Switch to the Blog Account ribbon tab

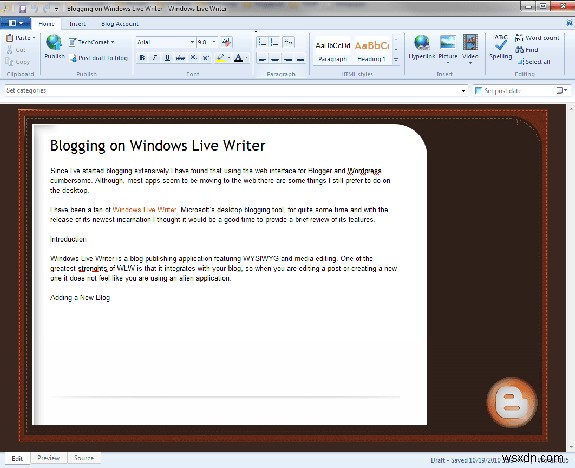pos(120,24)
